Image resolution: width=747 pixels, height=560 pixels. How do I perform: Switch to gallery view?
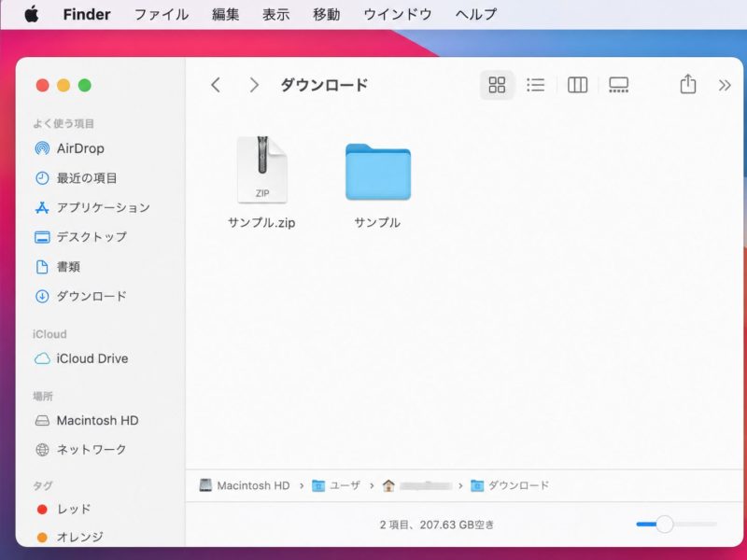pos(618,85)
